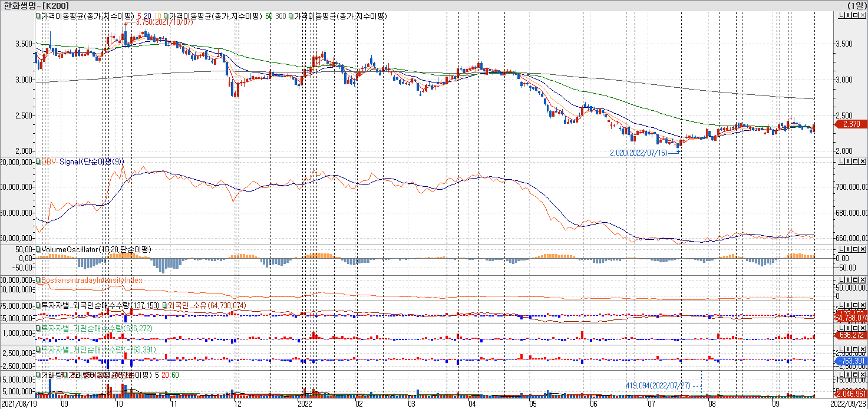868x409 pixels.
Task: Maximize the 거래량 volume panel with its square icon
Action: point(855,375)
